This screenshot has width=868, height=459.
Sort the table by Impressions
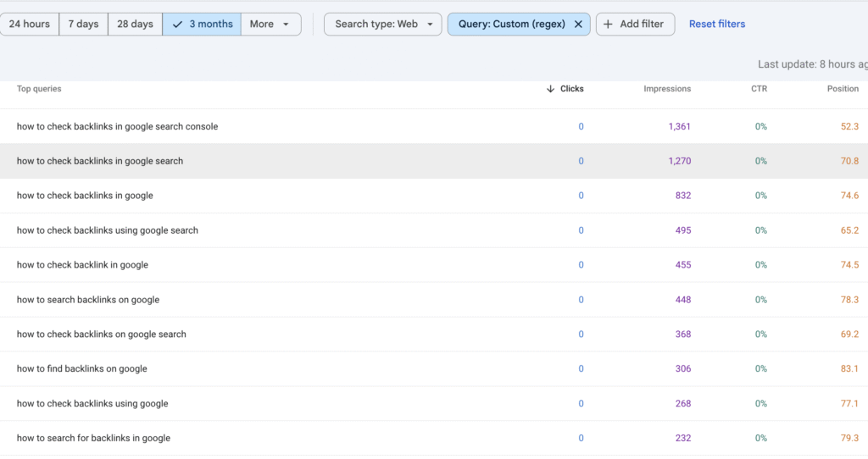click(667, 89)
